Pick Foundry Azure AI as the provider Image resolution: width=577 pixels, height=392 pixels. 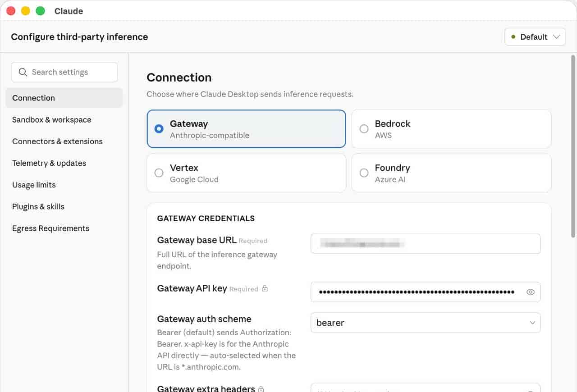coord(451,173)
